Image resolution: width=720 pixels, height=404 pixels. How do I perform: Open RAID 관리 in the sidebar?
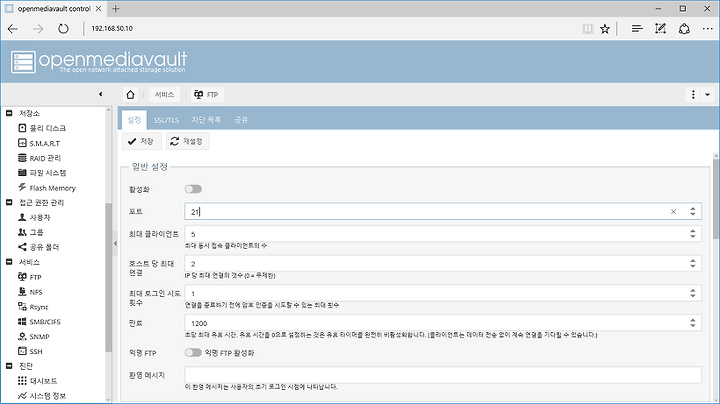(x=39, y=158)
